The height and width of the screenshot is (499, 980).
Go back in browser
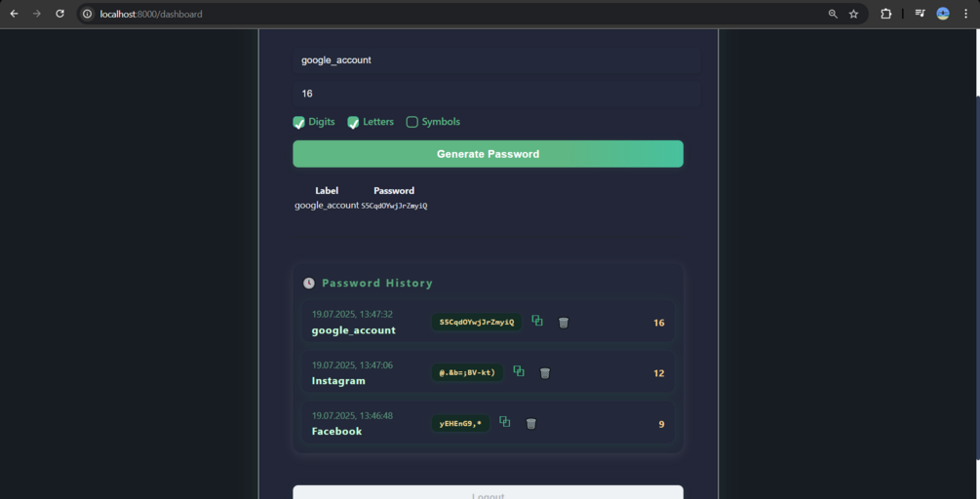pos(14,14)
